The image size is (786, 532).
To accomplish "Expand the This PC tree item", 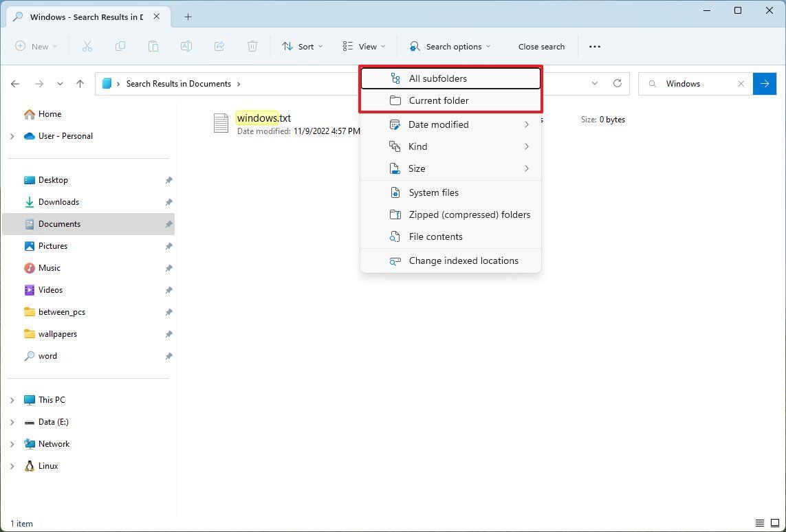I will [12, 399].
